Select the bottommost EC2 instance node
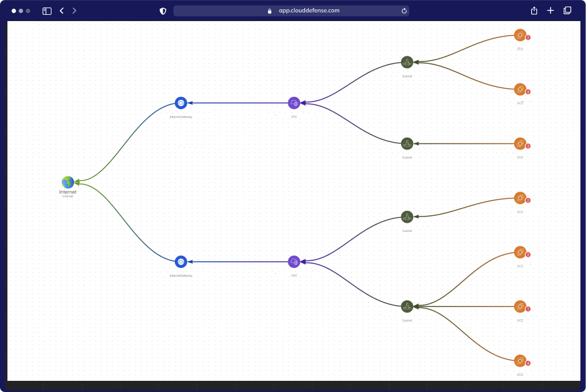The width and height of the screenshot is (586, 392). tap(520, 360)
